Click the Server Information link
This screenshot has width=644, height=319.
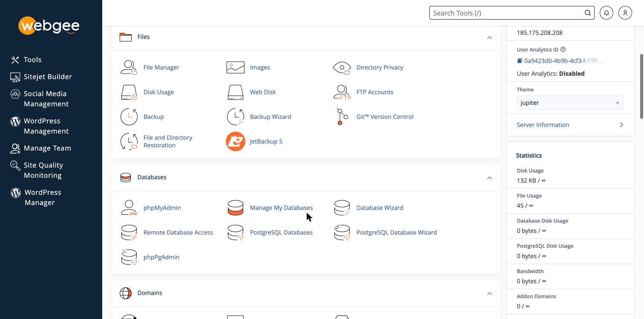tap(543, 125)
